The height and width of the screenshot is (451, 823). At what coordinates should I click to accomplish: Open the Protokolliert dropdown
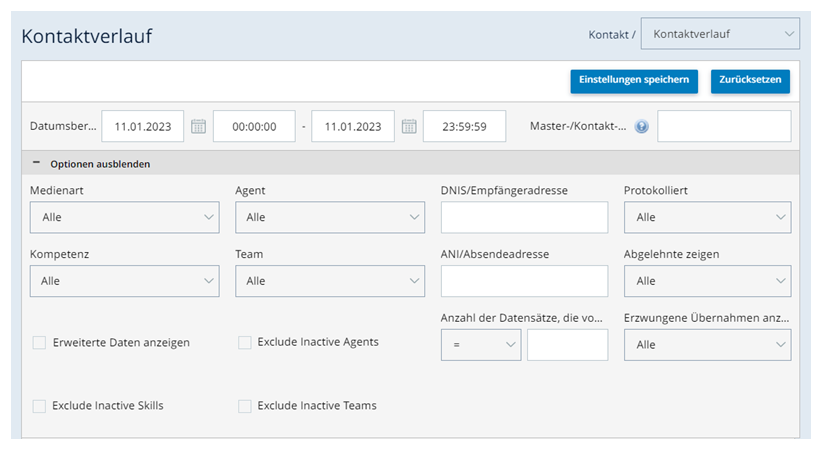[x=707, y=217]
